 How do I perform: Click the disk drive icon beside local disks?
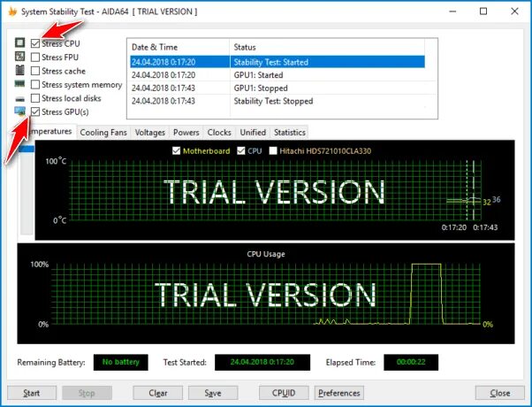tap(20, 99)
